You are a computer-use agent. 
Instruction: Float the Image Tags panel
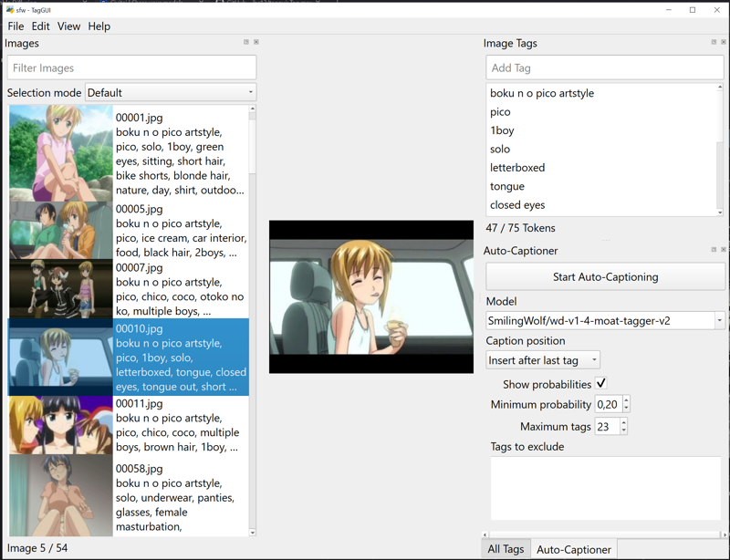[x=714, y=42]
